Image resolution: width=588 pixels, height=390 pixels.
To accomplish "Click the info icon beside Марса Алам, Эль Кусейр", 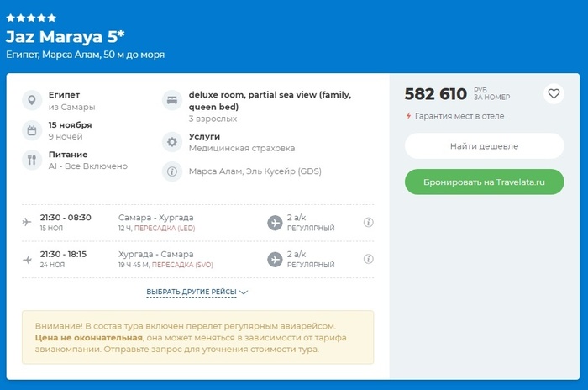I will click(171, 171).
